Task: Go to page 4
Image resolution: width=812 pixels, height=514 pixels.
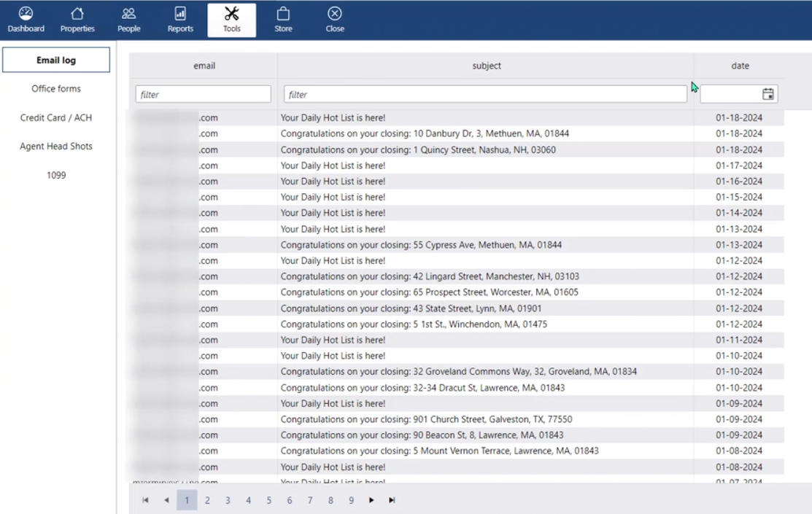Action: click(x=249, y=500)
